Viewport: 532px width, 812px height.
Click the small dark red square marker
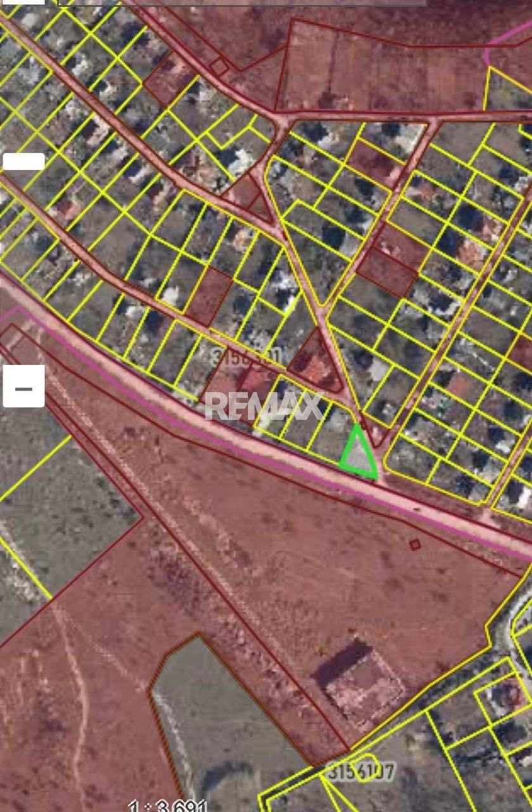click(x=415, y=544)
